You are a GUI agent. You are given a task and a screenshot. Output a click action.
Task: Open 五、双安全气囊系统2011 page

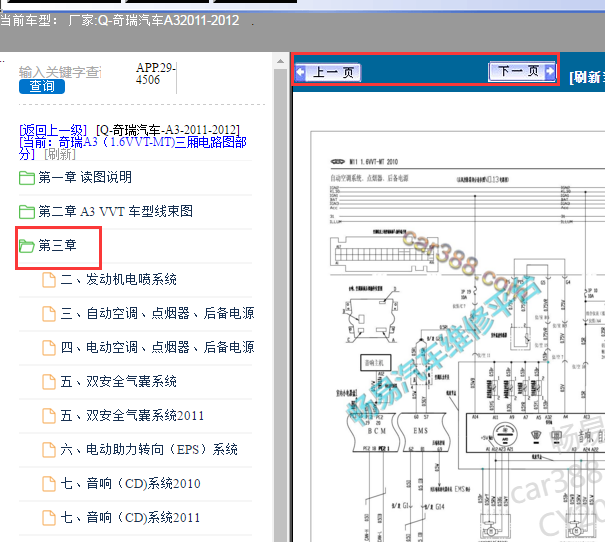pos(132,415)
